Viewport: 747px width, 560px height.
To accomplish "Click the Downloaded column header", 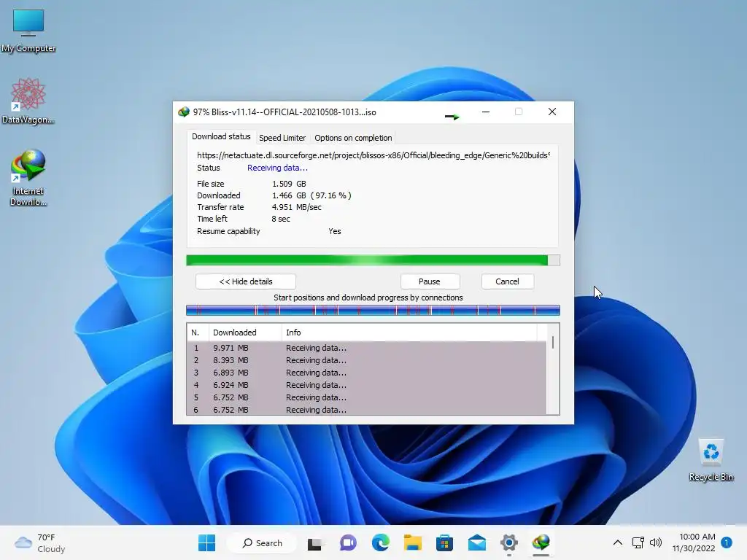I will pyautogui.click(x=245, y=332).
